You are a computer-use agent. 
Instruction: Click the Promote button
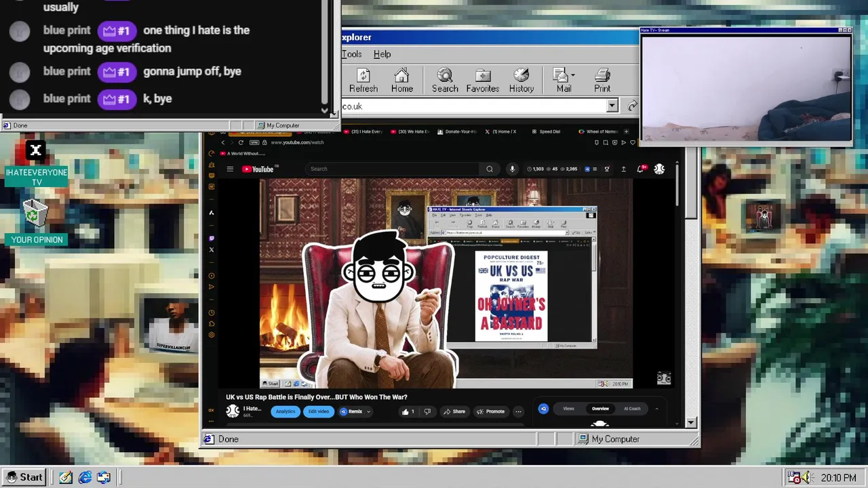pyautogui.click(x=490, y=411)
